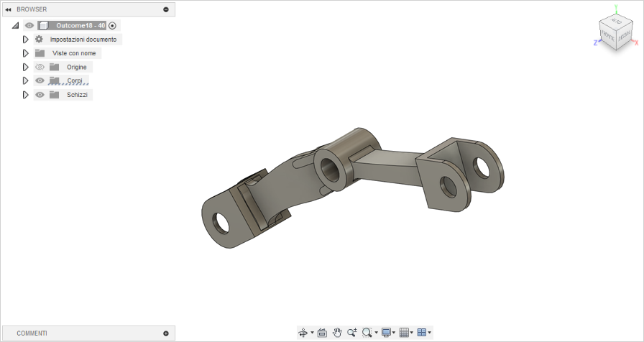644x342 pixels.
Task: Click the ALTO face of the ViewCube
Action: click(x=616, y=21)
